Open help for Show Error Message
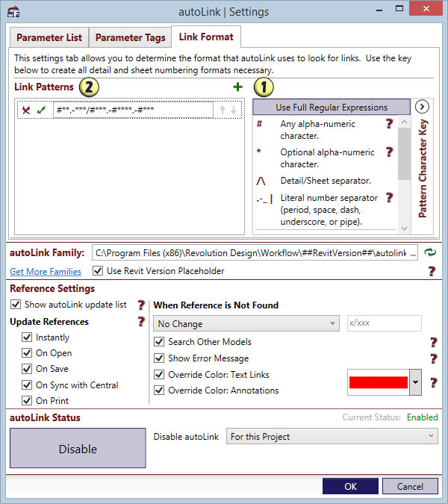 pyautogui.click(x=434, y=358)
